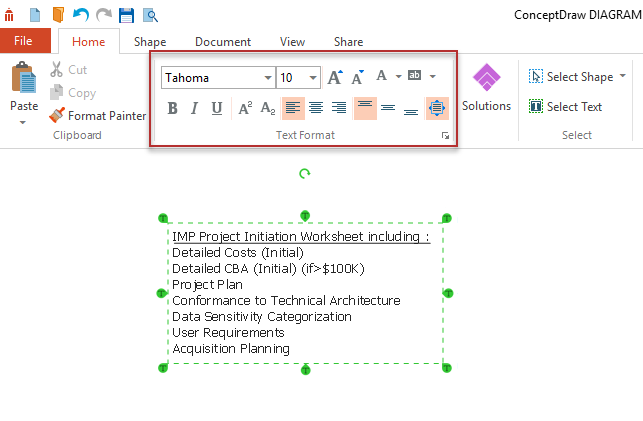643x421 pixels.
Task: Toggle Bold formatting
Action: pyautogui.click(x=172, y=108)
